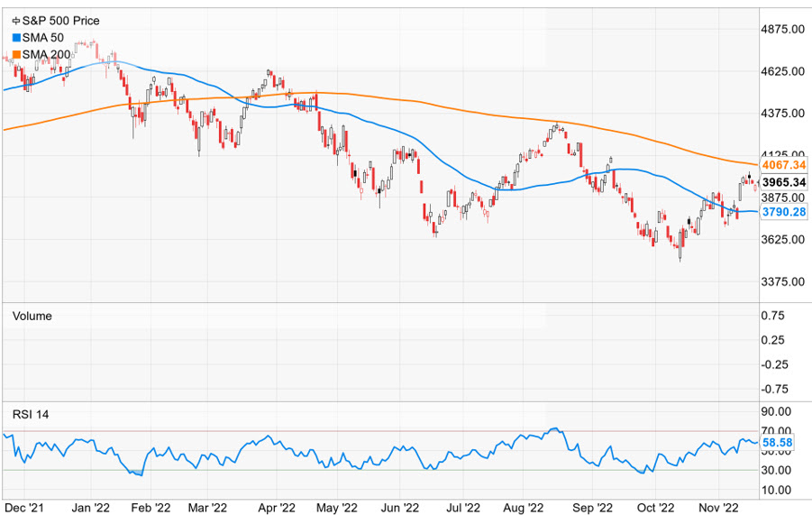Click the 4375.00 price axis label
The image size is (812, 515).
[782, 113]
